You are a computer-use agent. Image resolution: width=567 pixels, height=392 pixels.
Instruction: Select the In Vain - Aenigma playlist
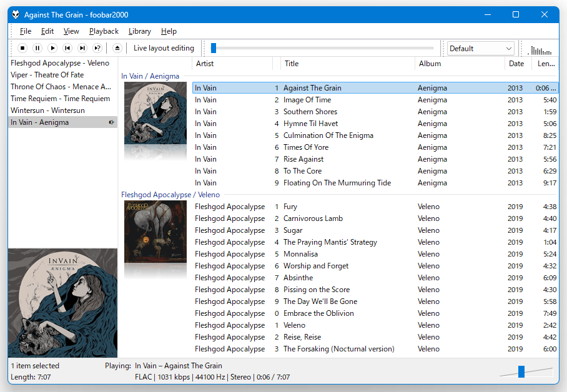[x=63, y=122]
